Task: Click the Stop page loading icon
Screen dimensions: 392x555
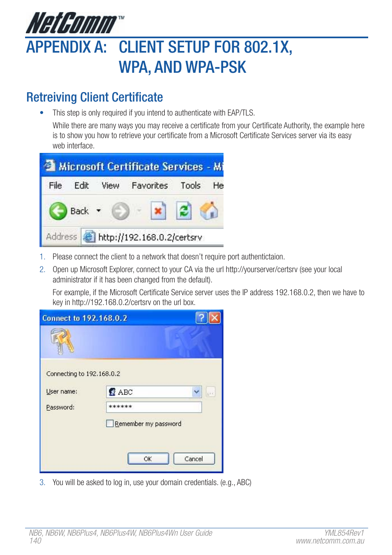Action: coord(158,211)
